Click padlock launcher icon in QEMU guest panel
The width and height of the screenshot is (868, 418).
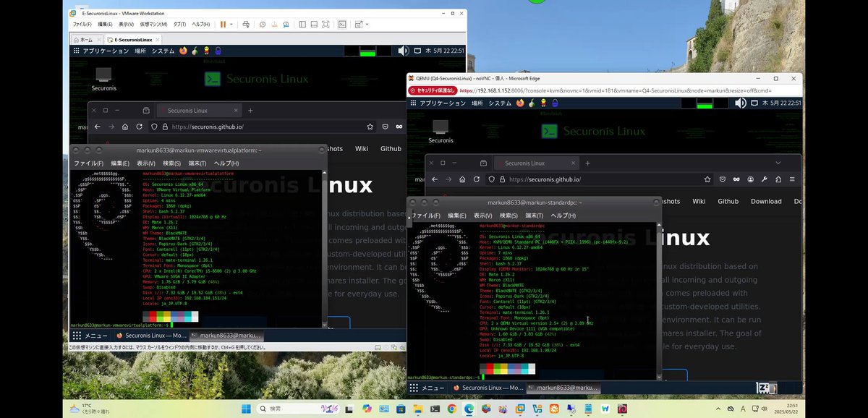pyautogui.click(x=554, y=103)
